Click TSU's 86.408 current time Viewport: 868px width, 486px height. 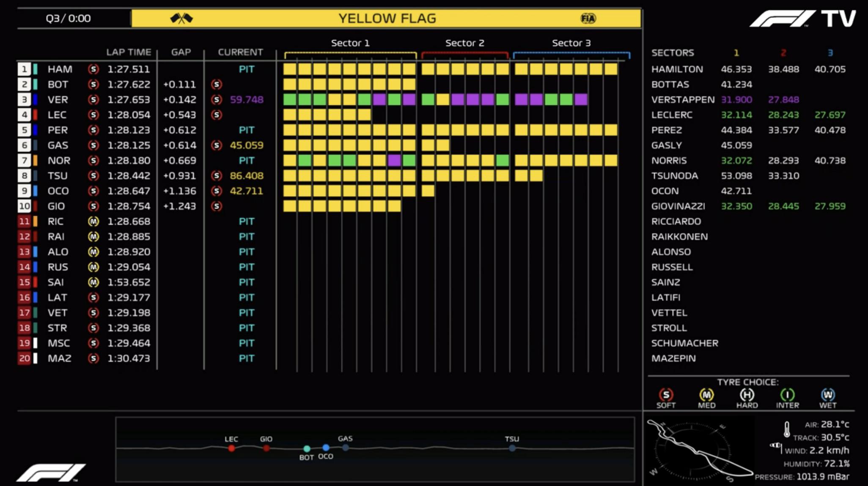247,176
